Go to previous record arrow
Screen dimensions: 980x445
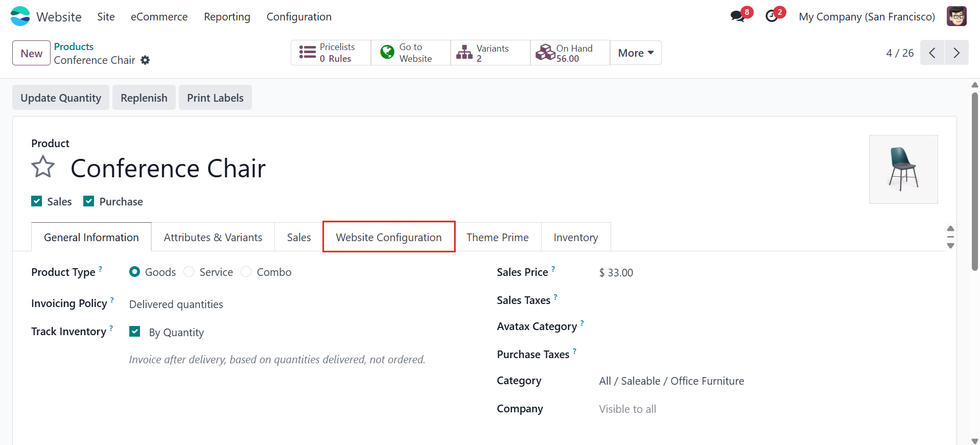pyautogui.click(x=932, y=53)
